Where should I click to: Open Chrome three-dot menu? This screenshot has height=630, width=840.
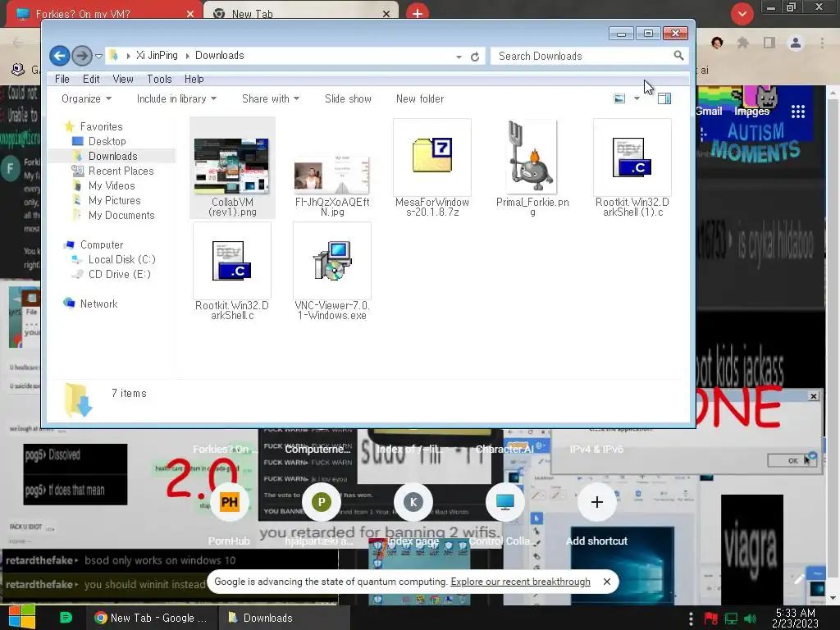click(822, 43)
